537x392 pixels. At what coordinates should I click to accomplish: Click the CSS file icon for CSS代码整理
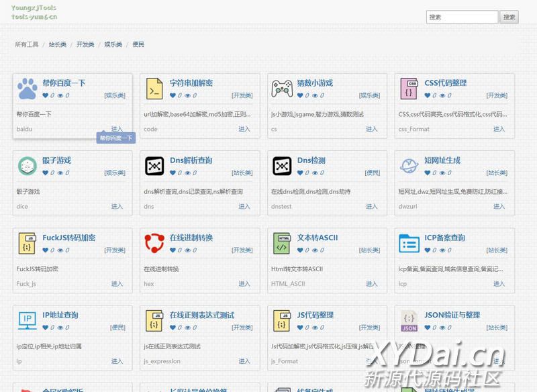point(409,89)
